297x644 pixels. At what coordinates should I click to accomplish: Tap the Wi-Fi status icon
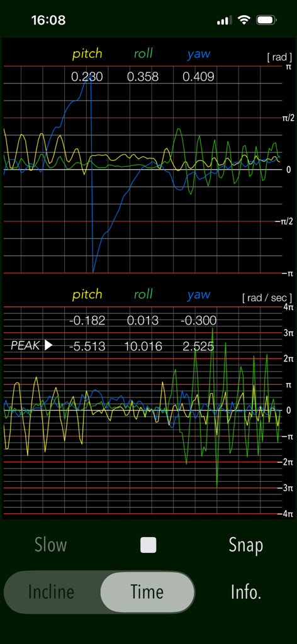click(244, 20)
